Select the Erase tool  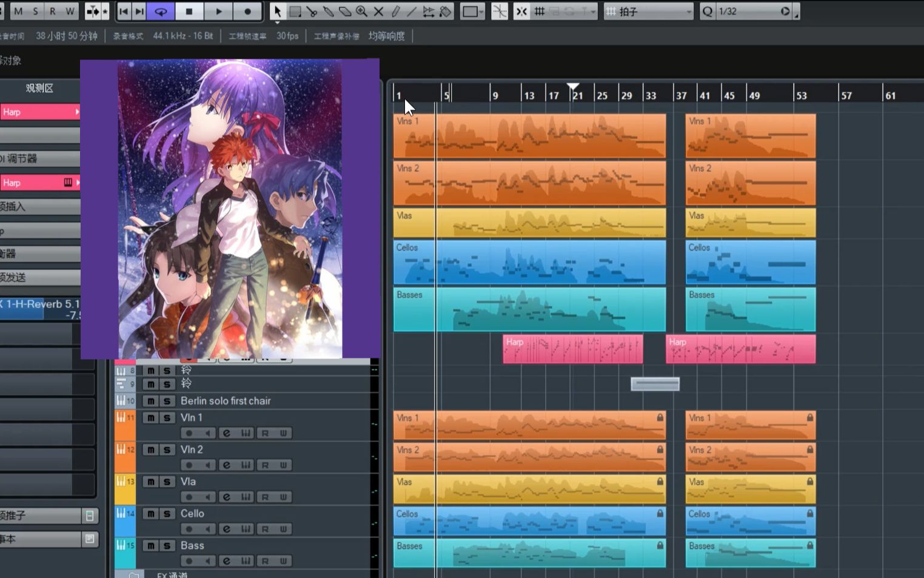click(345, 12)
